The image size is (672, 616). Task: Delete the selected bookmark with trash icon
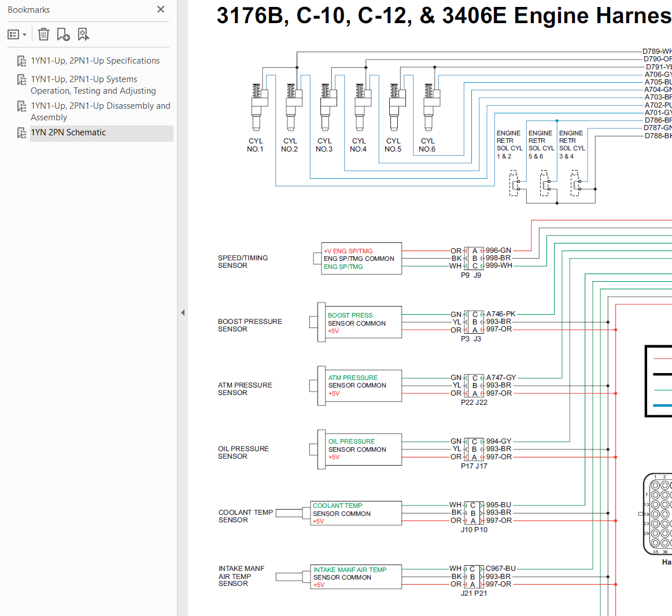coord(43,34)
